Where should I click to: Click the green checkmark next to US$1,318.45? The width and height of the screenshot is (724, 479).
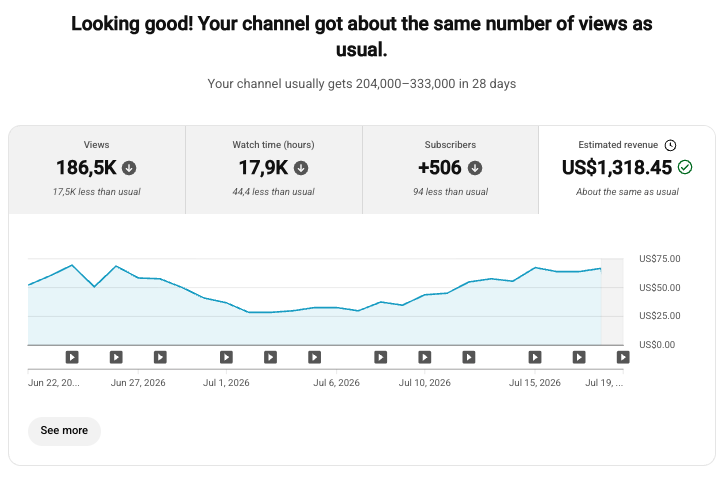[685, 167]
